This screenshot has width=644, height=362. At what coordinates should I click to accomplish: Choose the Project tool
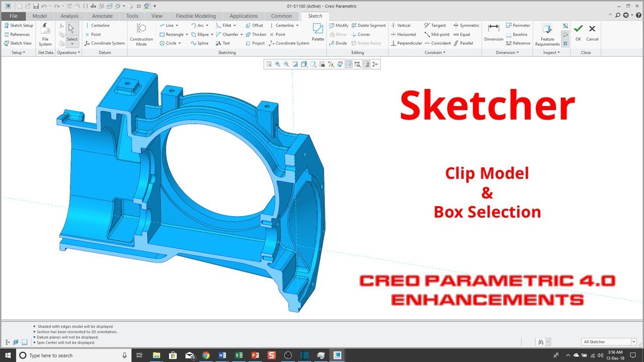tap(255, 43)
